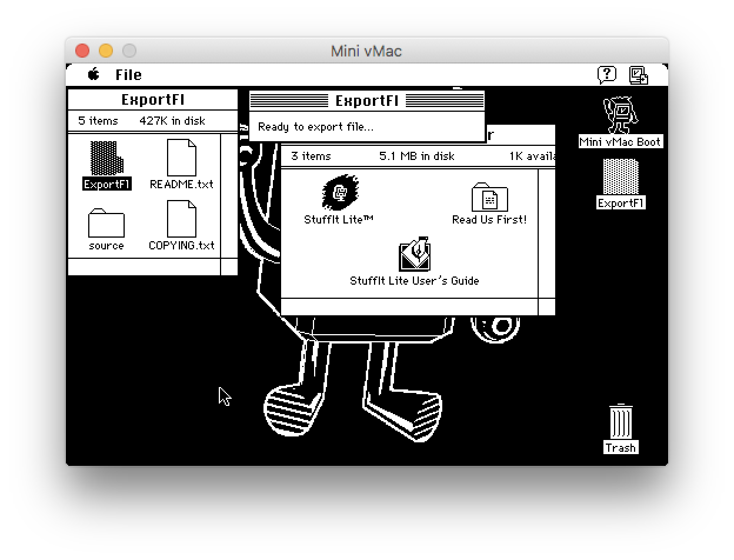Image resolution: width=734 pixels, height=560 pixels.
Task: Click the ExportFl folder window title
Action: 153,99
